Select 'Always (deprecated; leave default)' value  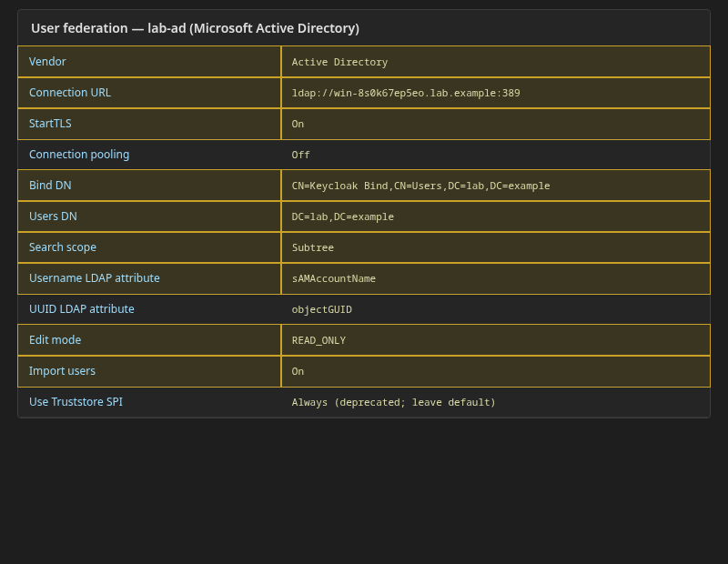394,402
